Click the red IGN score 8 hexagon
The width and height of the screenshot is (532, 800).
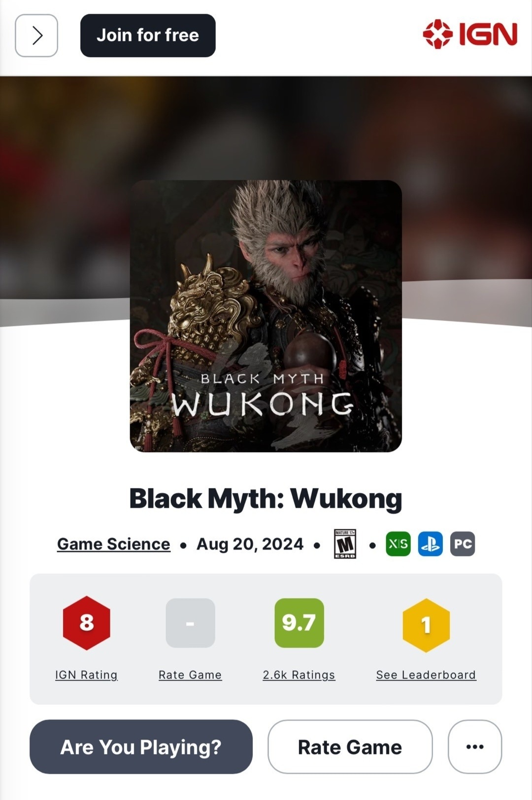[x=87, y=623]
